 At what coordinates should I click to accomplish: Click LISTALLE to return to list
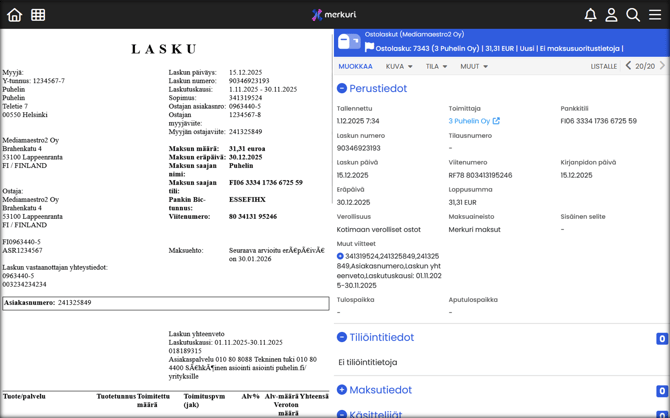603,67
